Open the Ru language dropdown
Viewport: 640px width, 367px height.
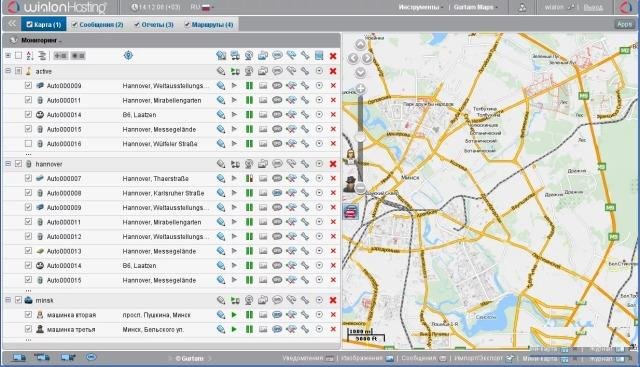click(x=202, y=7)
